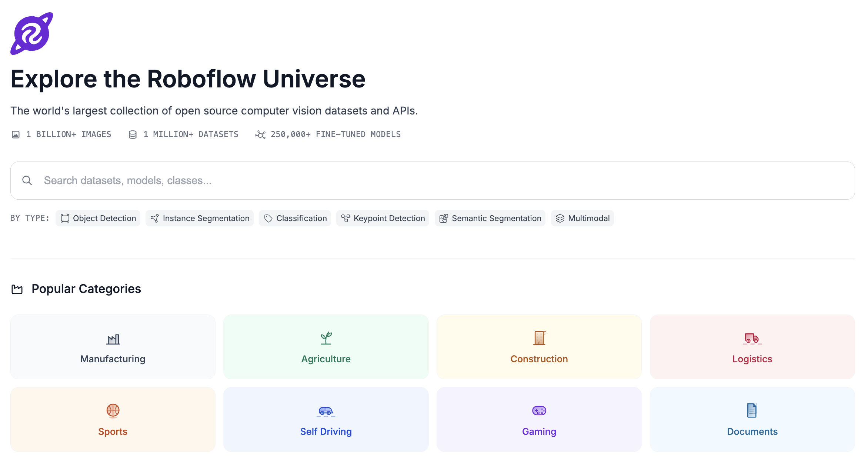Open the Manufacturing category

coord(113,347)
